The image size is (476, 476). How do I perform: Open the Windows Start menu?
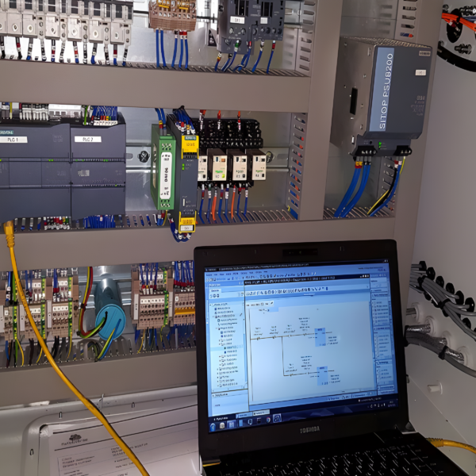tap(213, 425)
